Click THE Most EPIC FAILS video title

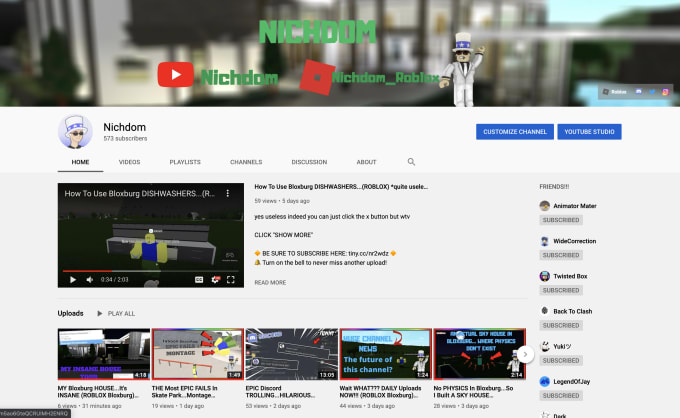click(x=185, y=392)
